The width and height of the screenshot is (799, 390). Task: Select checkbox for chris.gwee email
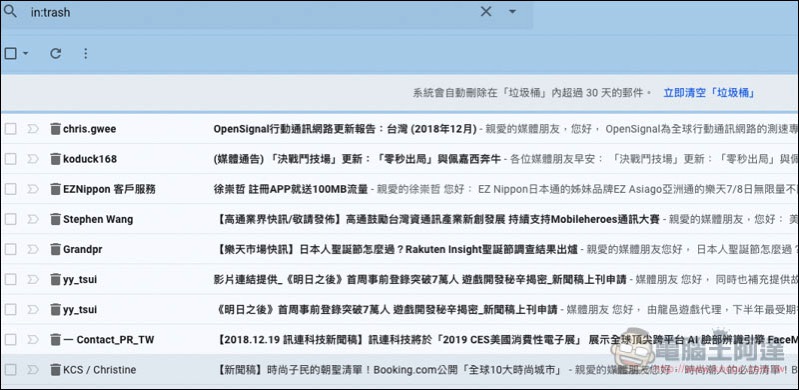(x=10, y=129)
